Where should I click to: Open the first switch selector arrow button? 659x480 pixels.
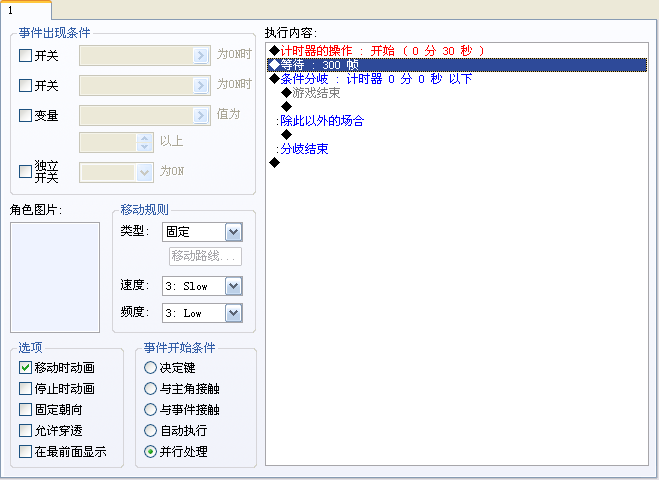coord(201,55)
